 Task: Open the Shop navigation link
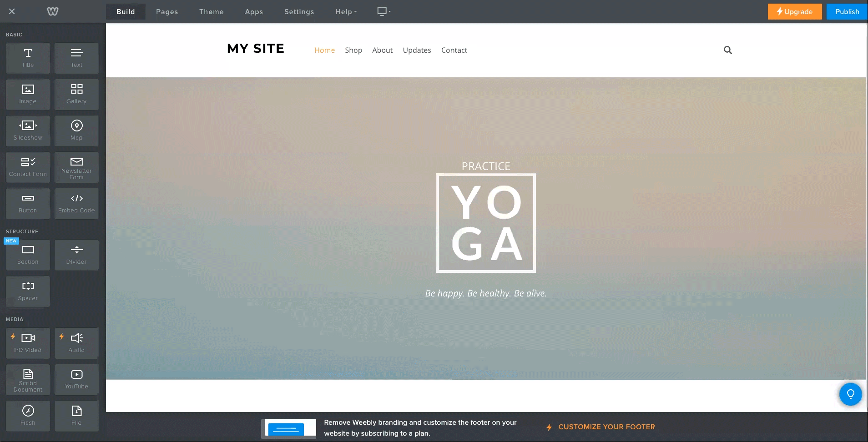(x=353, y=50)
